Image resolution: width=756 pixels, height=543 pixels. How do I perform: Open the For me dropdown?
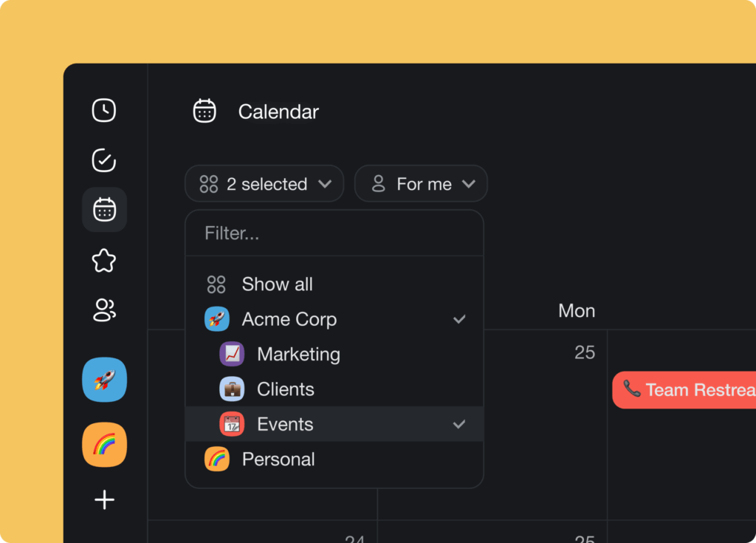pyautogui.click(x=420, y=183)
